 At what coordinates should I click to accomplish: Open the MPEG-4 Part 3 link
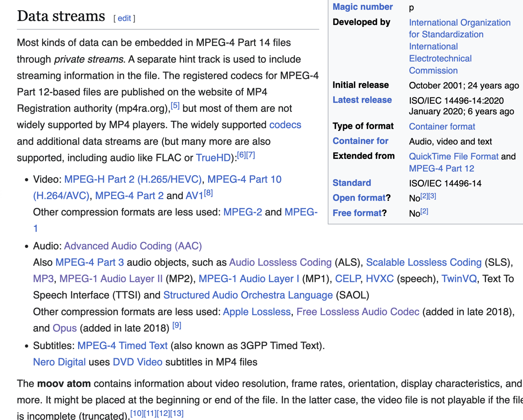pyautogui.click(x=90, y=262)
